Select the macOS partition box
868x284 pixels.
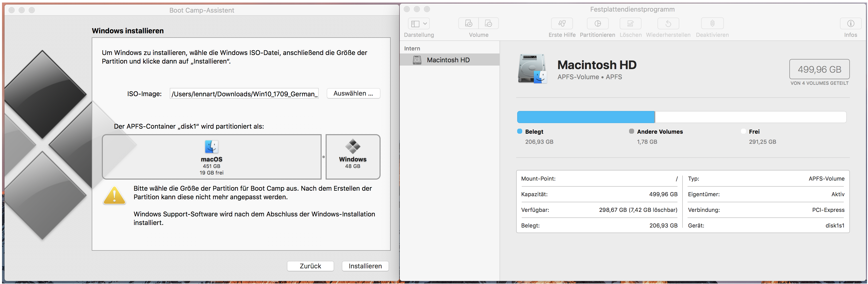pyautogui.click(x=212, y=157)
